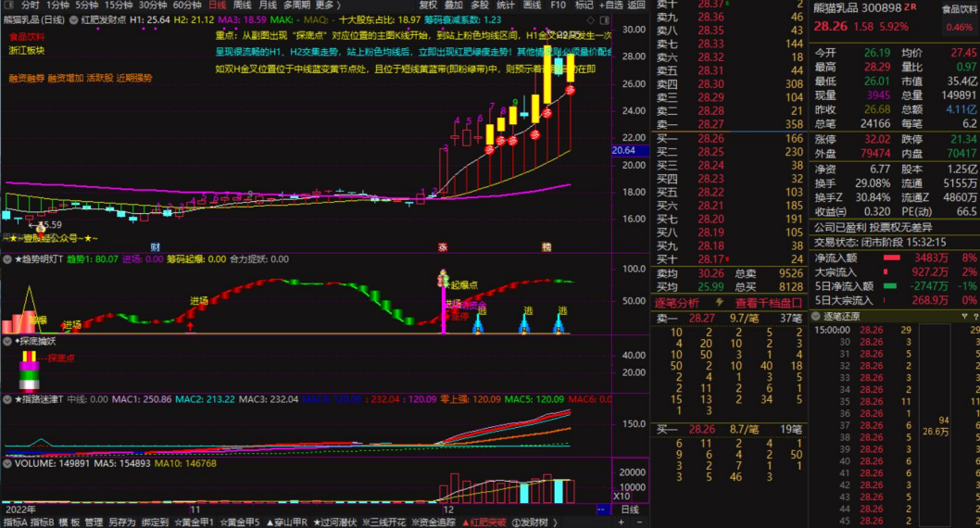Toggle the +自选 watchlist button
Viewport: 980px width, 528px height.
pos(609,5)
